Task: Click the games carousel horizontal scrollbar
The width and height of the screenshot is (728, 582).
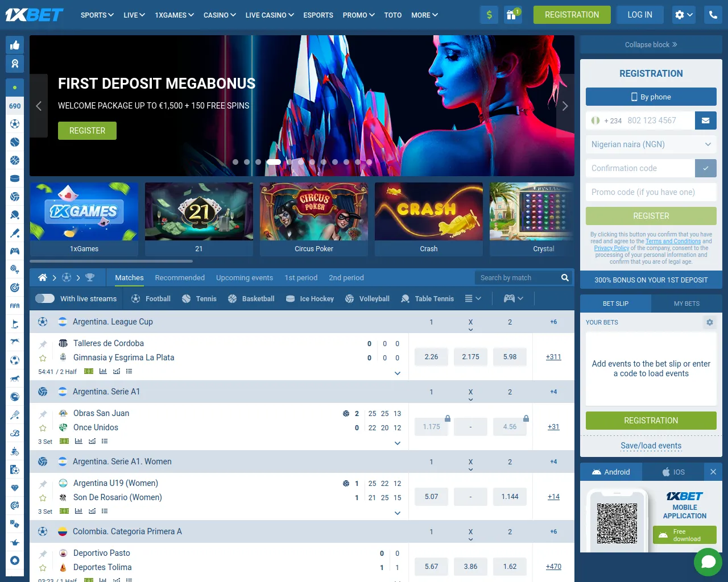Action: [111, 261]
